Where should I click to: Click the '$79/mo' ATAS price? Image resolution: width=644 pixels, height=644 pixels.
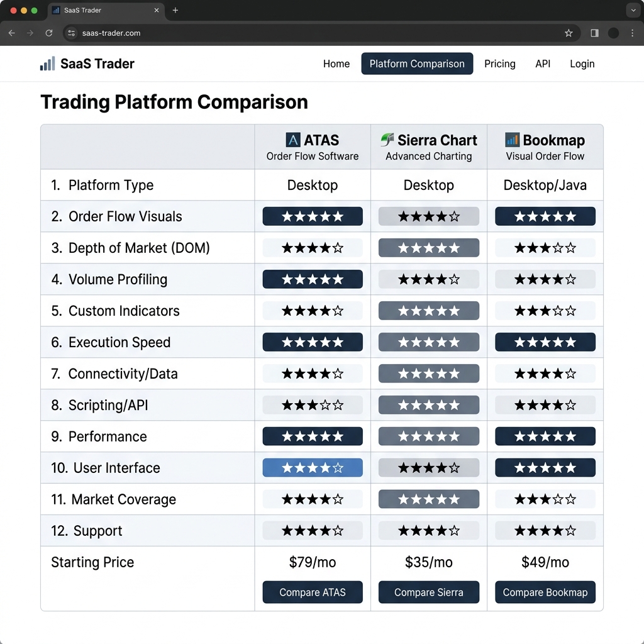313,562
